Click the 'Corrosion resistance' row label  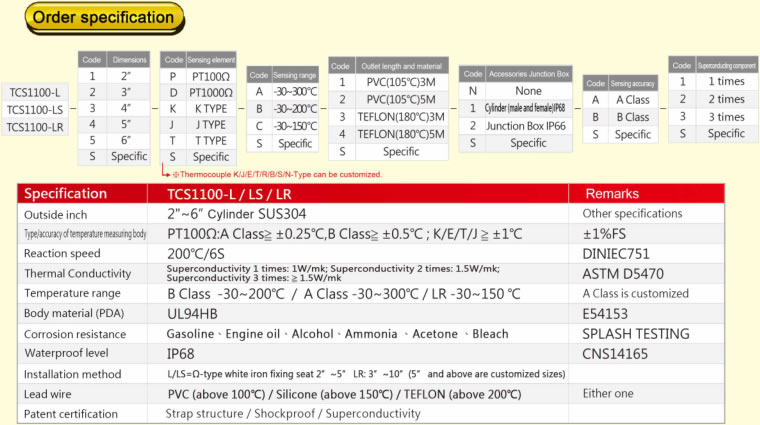click(x=75, y=334)
